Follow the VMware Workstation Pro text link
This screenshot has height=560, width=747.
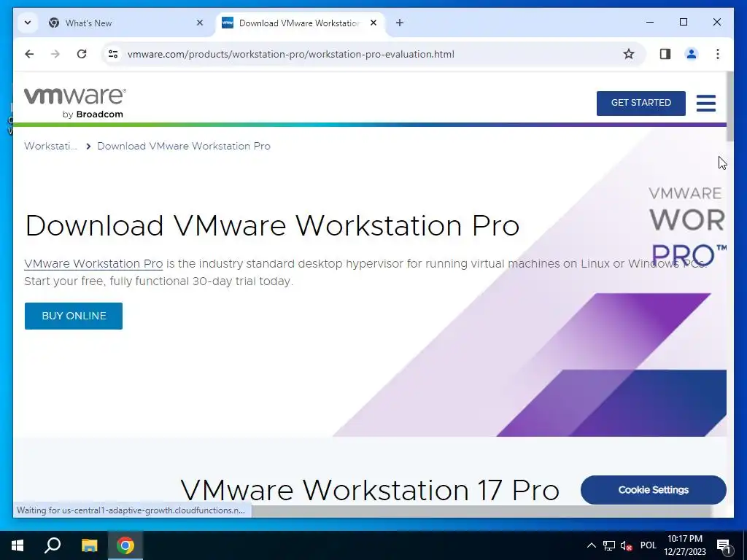tap(93, 264)
